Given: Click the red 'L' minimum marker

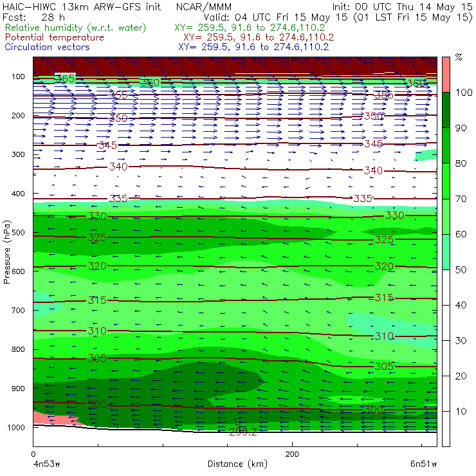Looking at the screenshot, I should pos(237,422).
